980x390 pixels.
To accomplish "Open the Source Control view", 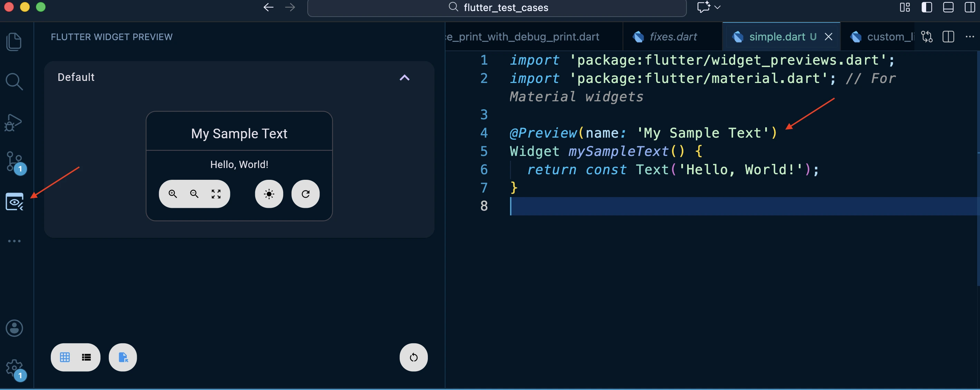I will [x=14, y=161].
